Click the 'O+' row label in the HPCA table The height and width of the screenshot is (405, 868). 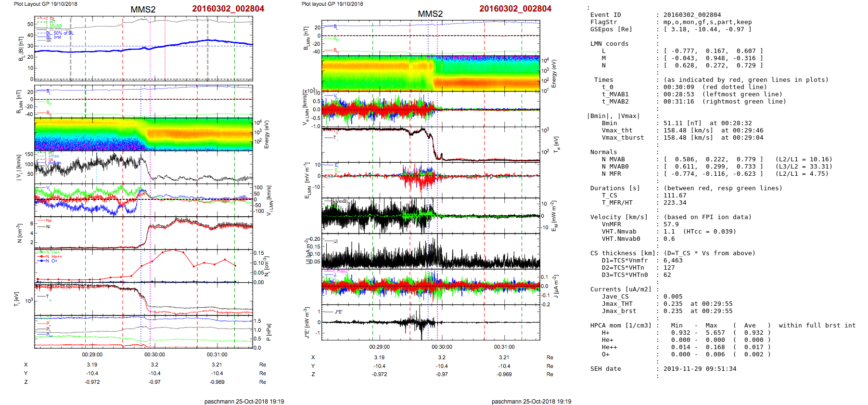[605, 354]
